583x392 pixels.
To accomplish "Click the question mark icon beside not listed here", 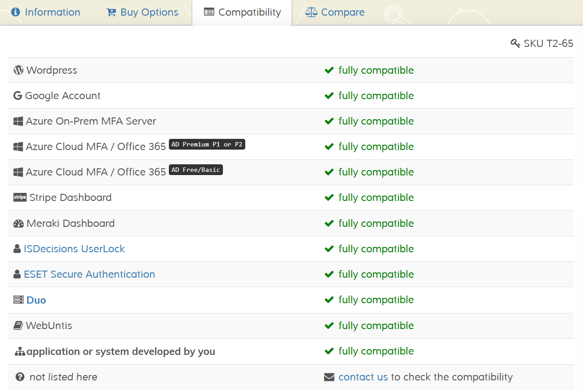I will 20,377.
